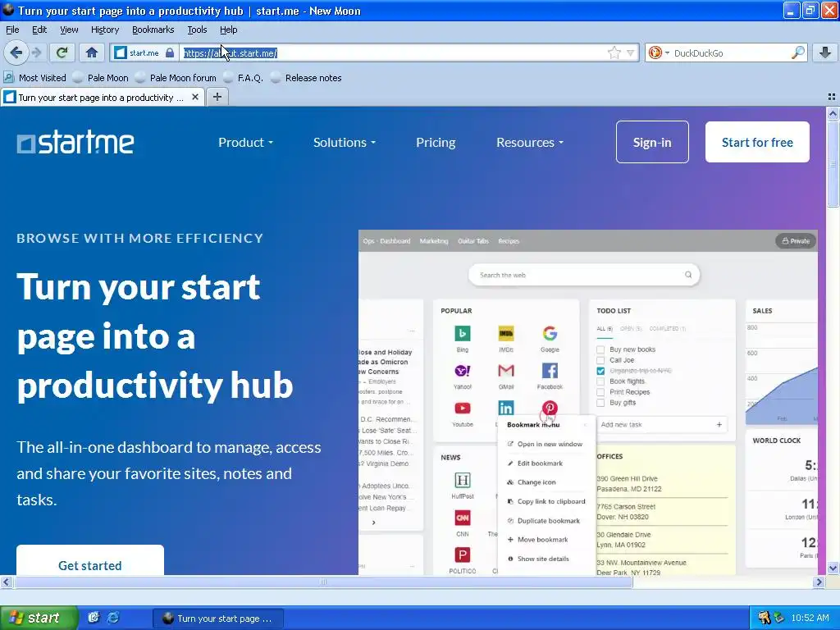
Task: Click the Sign-in button
Action: [x=652, y=142]
